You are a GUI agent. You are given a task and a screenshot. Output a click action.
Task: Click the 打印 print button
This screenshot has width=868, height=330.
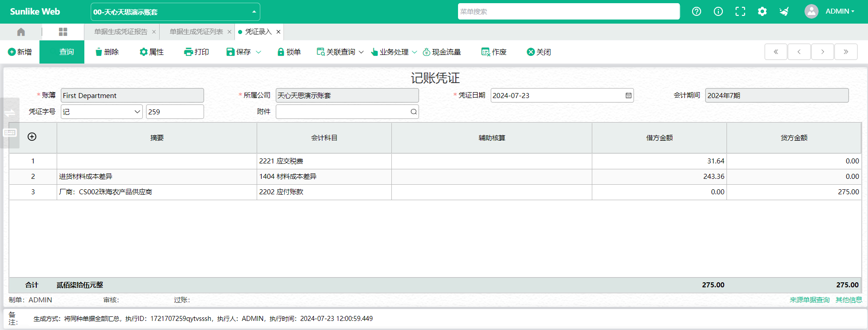point(196,52)
